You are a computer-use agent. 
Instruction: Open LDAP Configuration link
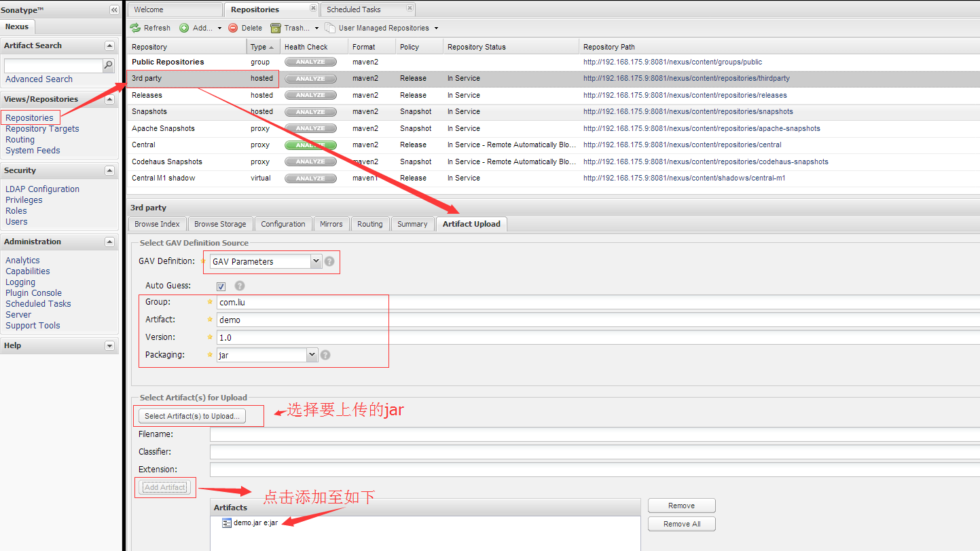coord(42,189)
